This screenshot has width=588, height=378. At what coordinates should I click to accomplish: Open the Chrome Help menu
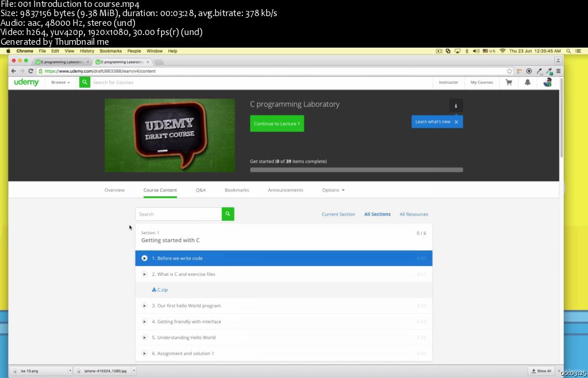coord(172,51)
